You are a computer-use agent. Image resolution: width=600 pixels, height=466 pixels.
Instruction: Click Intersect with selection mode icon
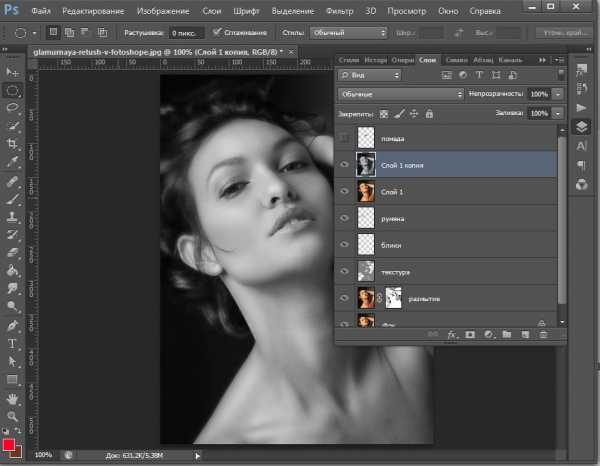coord(102,33)
